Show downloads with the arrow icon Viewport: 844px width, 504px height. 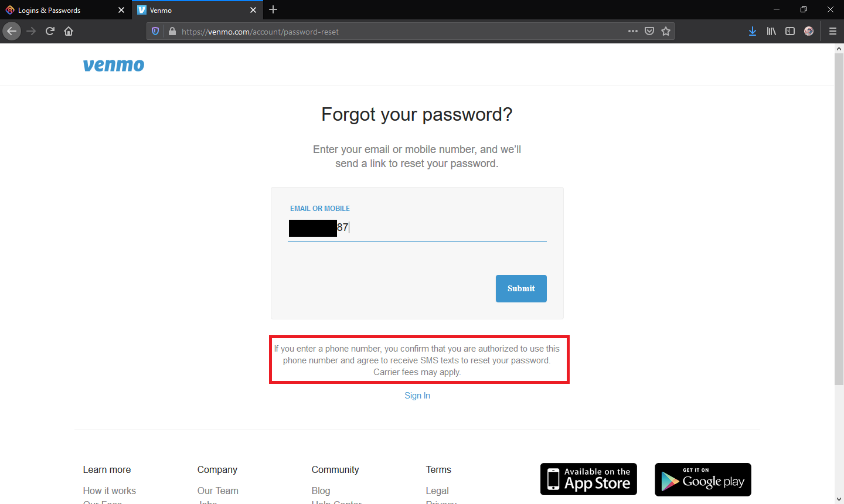coord(753,31)
